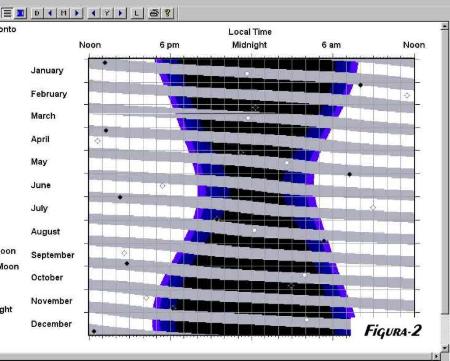Advance to next month arrow
Viewport: 450px width, 361px height.
[77, 13]
